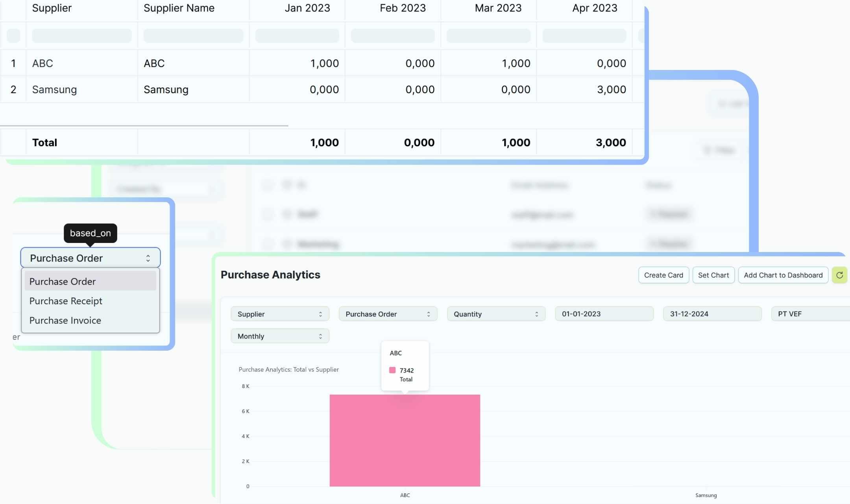This screenshot has width=850, height=504.
Task: Open the Supplier tree type dropdown
Action: pos(280,314)
